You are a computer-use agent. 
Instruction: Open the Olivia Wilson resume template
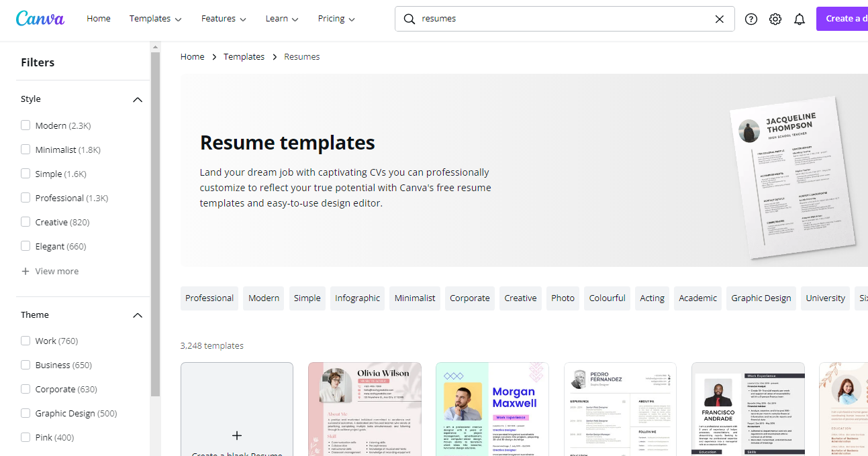[365, 409]
